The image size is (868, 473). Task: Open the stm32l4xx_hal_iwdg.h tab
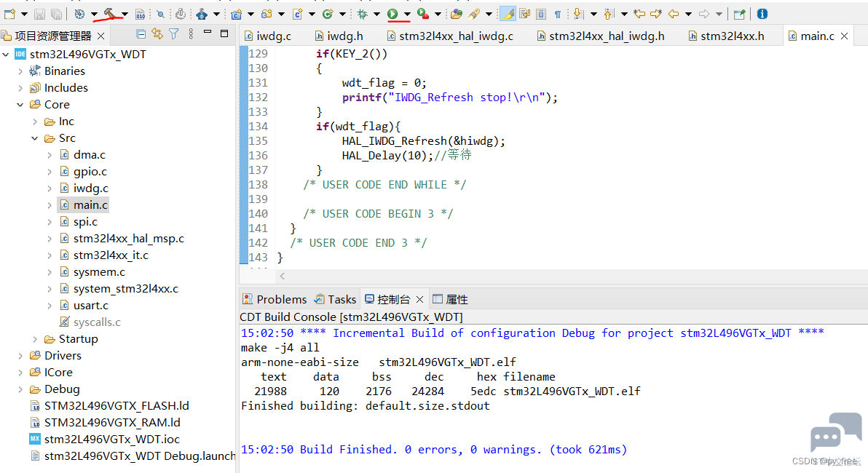pos(601,36)
